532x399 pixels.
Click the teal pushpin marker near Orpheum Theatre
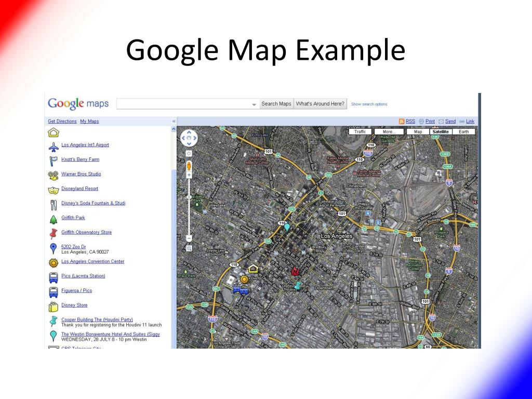(298, 286)
